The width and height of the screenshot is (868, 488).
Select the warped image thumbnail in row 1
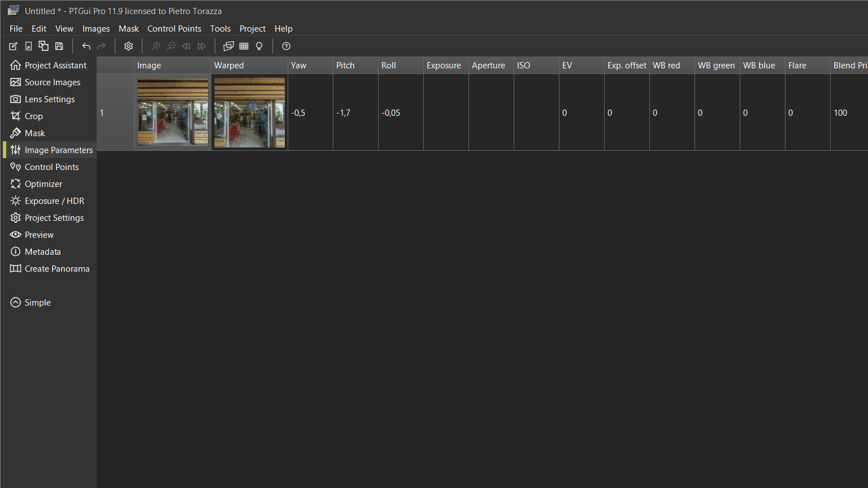coord(249,112)
